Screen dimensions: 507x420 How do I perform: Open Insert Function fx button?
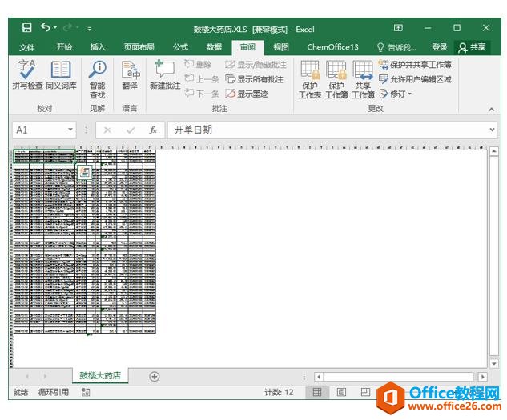pos(153,130)
